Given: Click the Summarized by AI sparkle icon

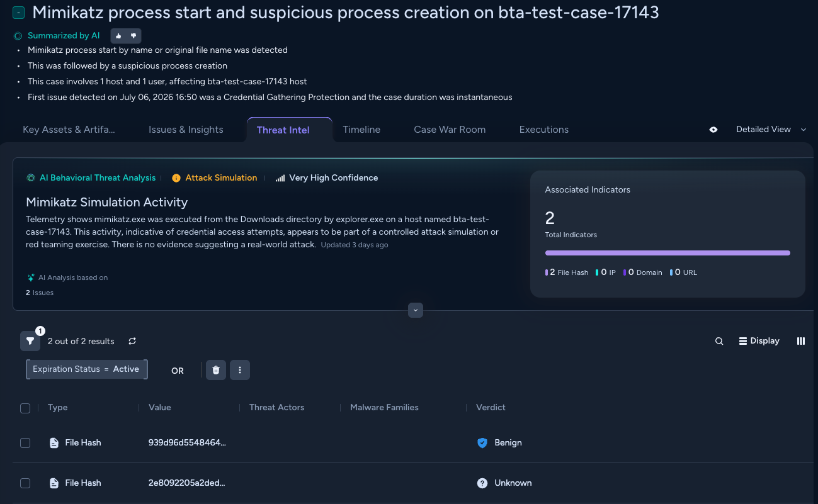Looking at the screenshot, I should click(18, 36).
